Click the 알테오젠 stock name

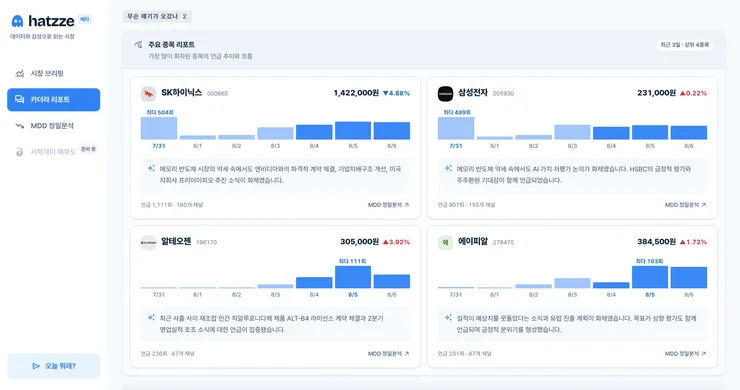(176, 242)
